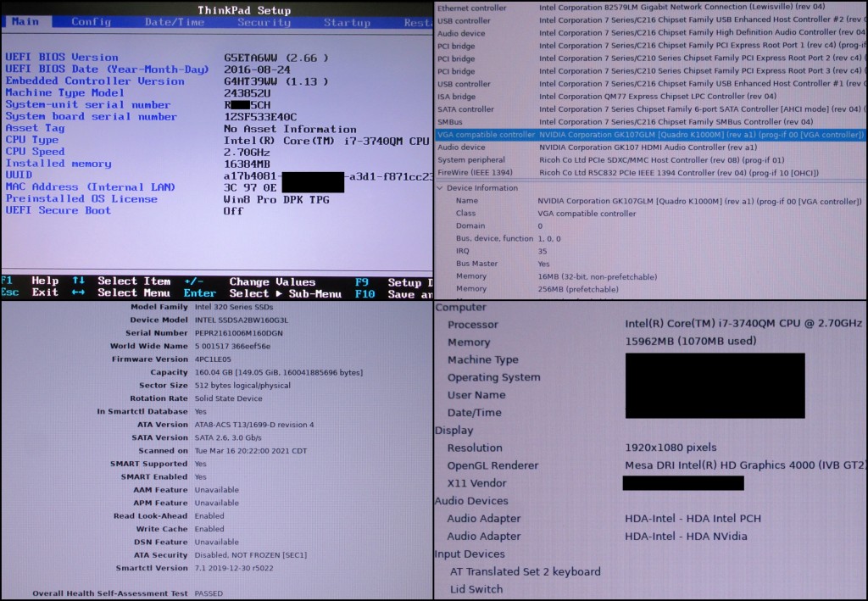
Task: Select the Ethernet controller device row
Action: (650, 7)
